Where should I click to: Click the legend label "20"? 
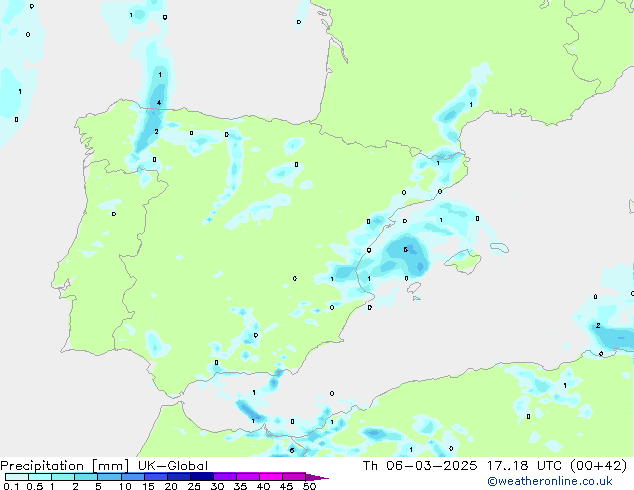[x=171, y=486]
